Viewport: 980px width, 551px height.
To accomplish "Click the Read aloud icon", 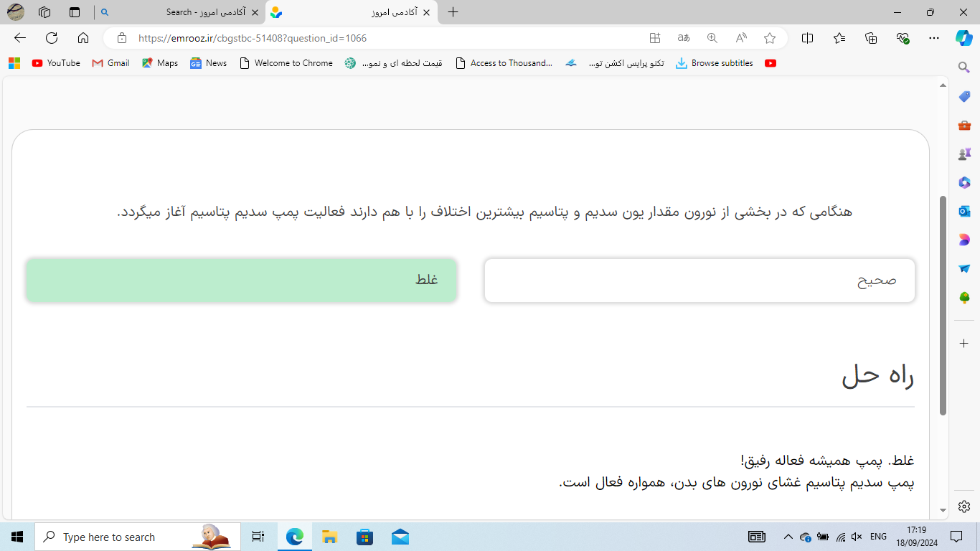I will point(741,38).
